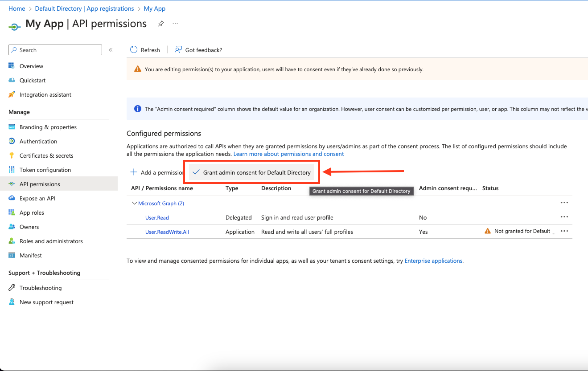Click the Refresh circular arrow icon
The height and width of the screenshot is (371, 588).
click(x=134, y=49)
